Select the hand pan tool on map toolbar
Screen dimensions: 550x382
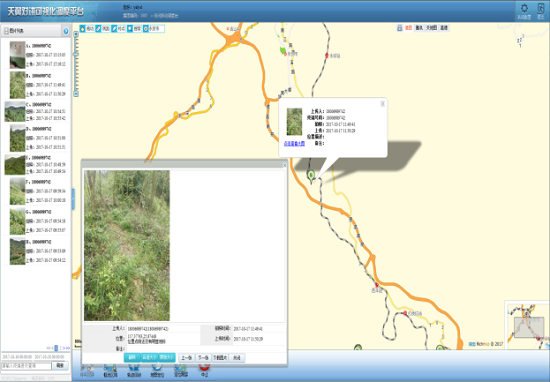83,29
